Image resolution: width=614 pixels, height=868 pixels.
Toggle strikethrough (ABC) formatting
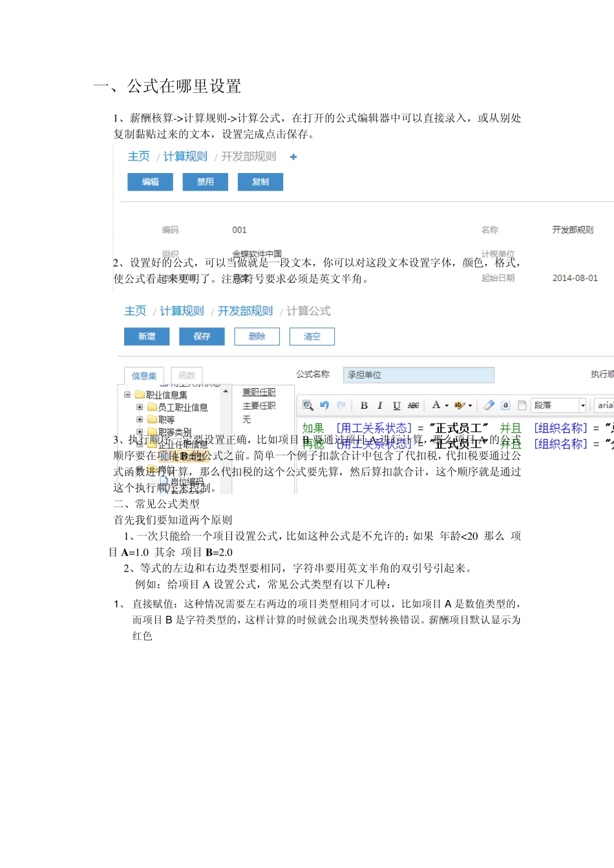[414, 406]
